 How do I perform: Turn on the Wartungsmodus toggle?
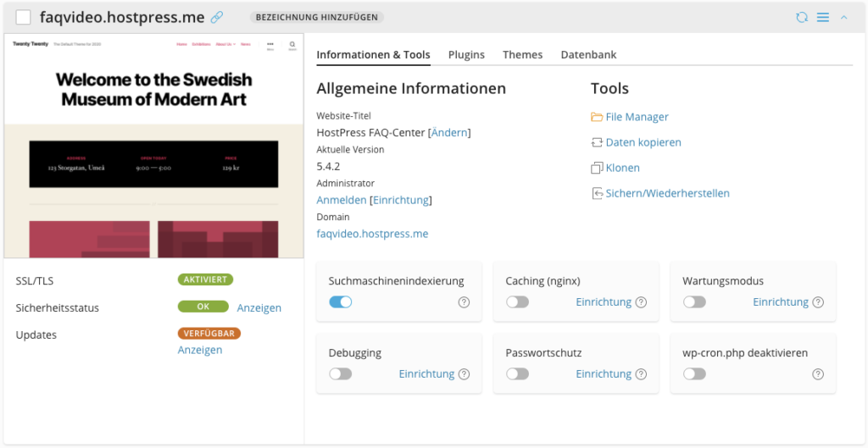coord(695,302)
